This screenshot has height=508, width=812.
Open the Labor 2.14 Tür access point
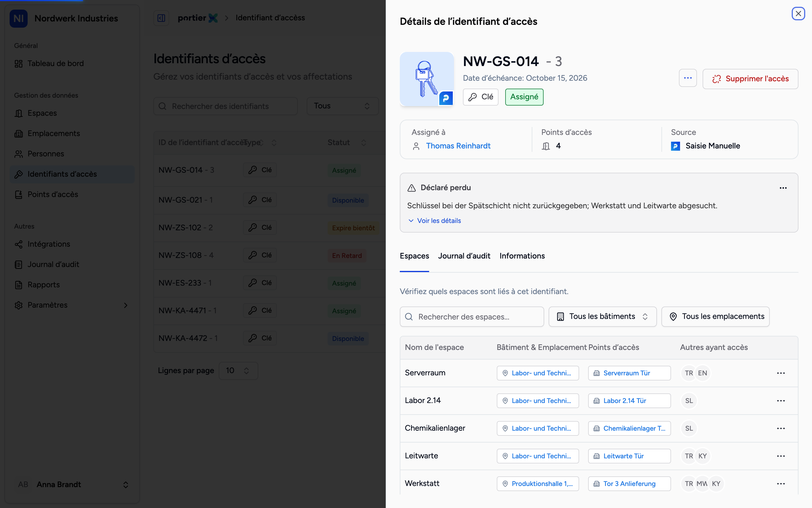(629, 400)
